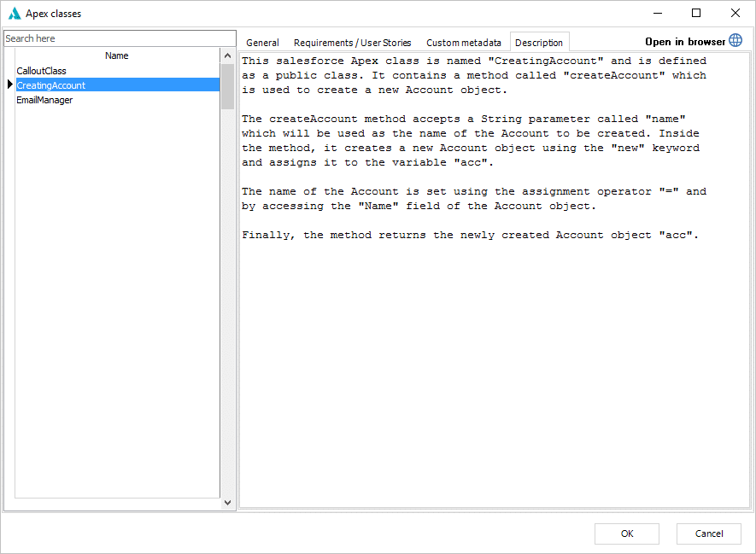Select CalloutClass from the class list

coord(41,70)
